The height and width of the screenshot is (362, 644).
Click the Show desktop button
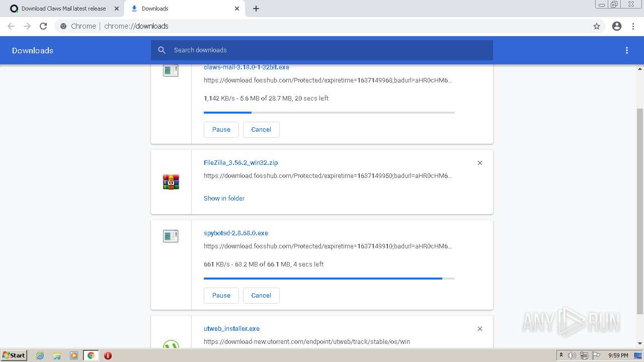pos(638,355)
